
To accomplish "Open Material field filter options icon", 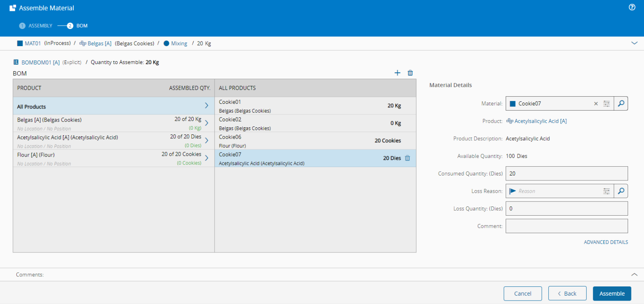I will click(x=606, y=104).
